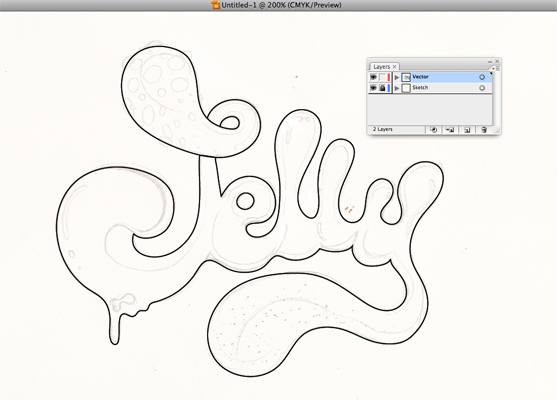
Task: Switch to the Layers tab
Action: click(x=382, y=66)
